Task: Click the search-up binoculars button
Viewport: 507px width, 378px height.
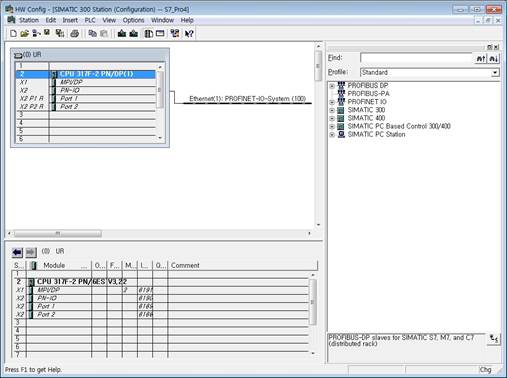Action: (480, 58)
